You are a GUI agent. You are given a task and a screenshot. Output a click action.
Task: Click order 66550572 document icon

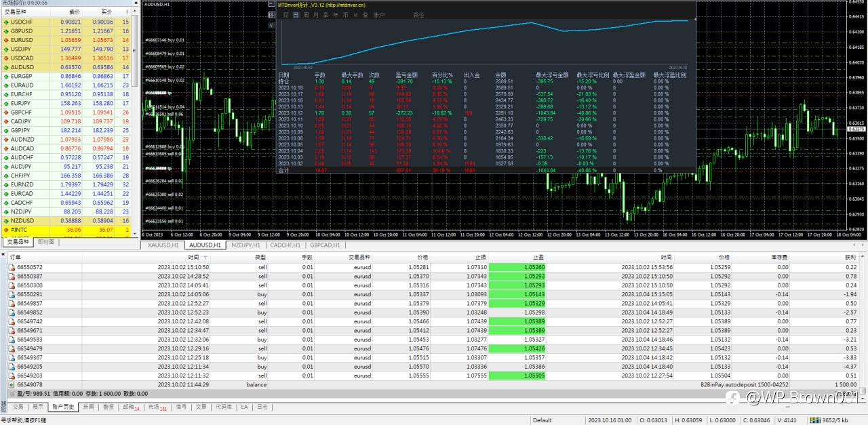pos(12,267)
